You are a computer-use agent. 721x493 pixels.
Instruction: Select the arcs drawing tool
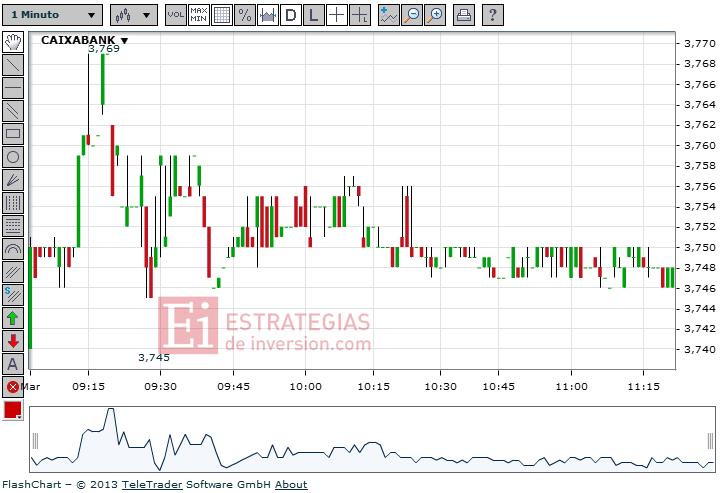point(13,249)
